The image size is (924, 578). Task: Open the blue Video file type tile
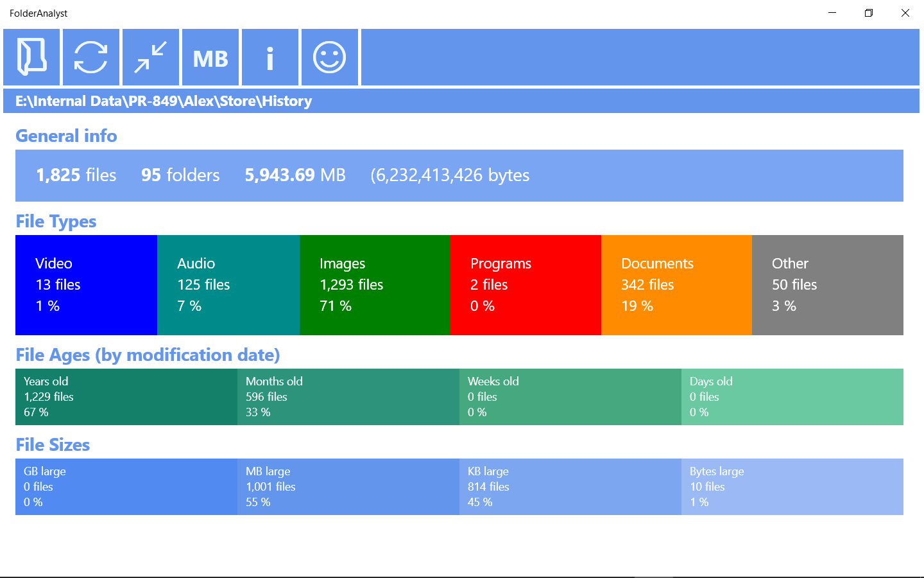86,285
